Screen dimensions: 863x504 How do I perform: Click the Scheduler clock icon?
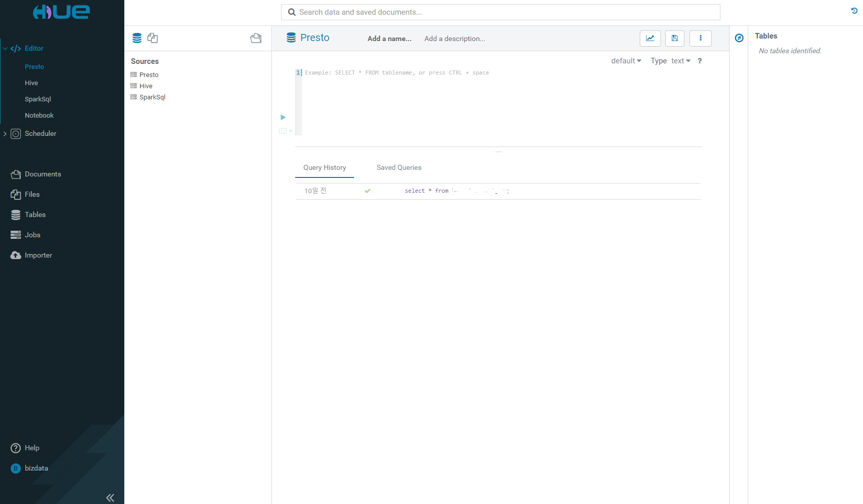[16, 134]
